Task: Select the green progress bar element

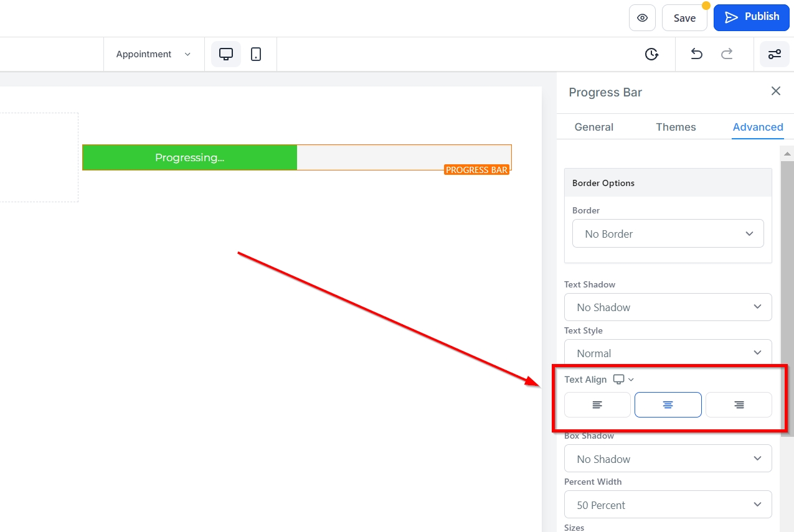Action: click(x=190, y=157)
